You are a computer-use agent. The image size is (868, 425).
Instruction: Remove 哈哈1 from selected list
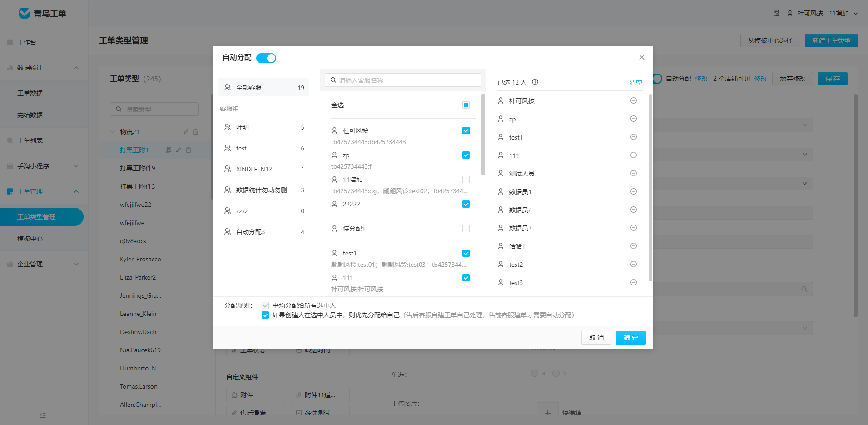click(x=633, y=246)
